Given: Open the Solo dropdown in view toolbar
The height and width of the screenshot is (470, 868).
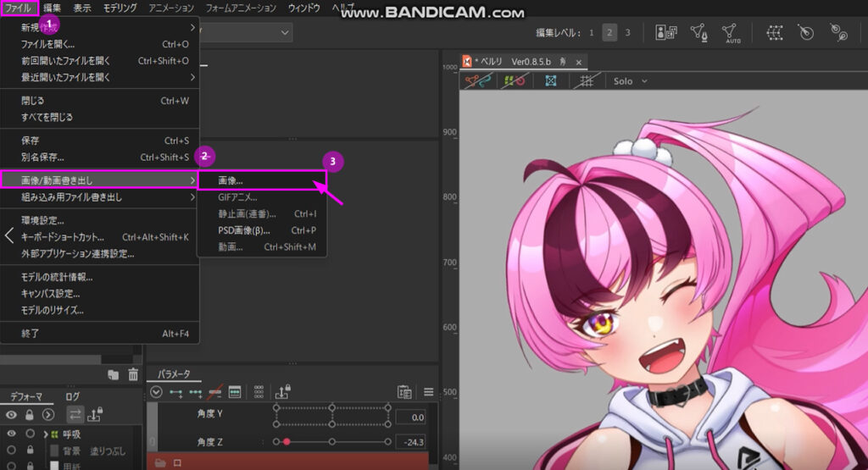Looking at the screenshot, I should click(x=631, y=81).
